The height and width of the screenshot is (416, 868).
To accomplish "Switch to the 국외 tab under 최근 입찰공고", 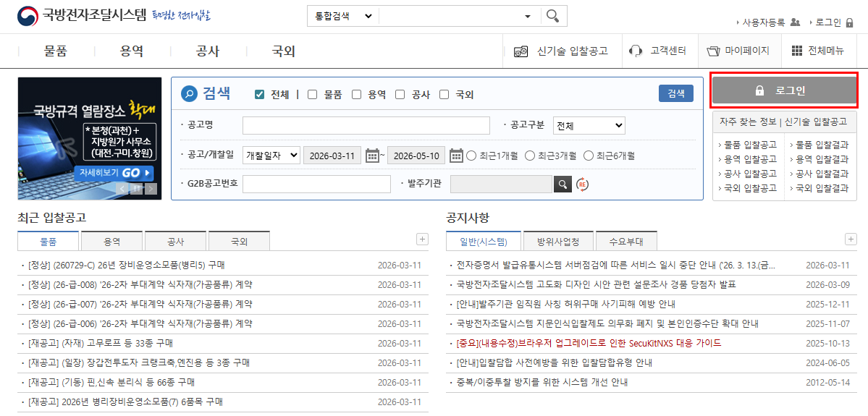I will coord(239,242).
